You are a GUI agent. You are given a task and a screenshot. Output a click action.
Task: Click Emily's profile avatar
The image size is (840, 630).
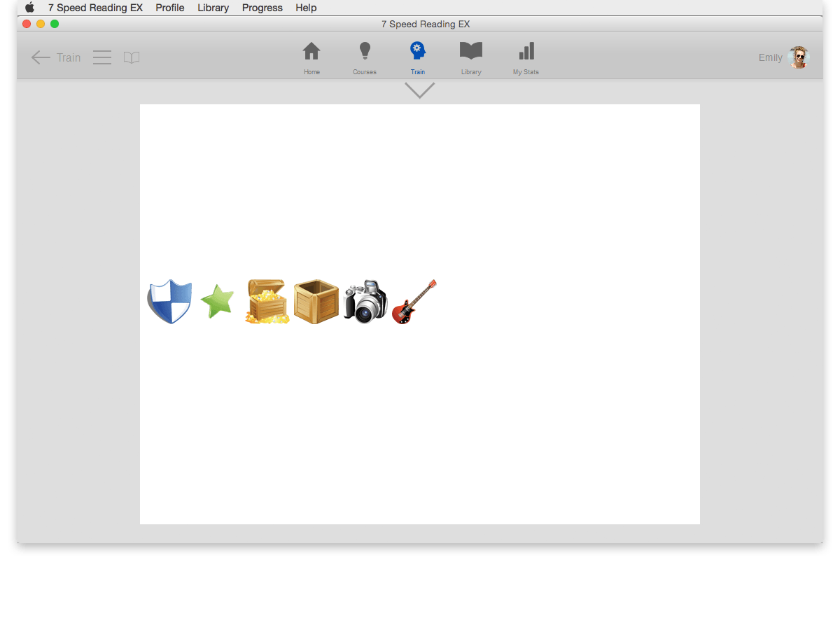(798, 57)
